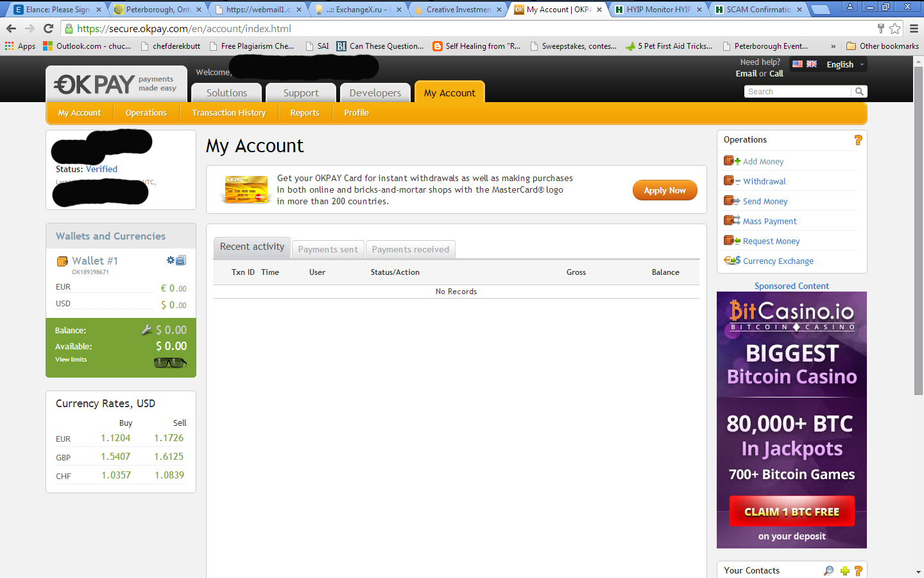The height and width of the screenshot is (578, 924).
Task: Switch to the Payments received tab
Action: coord(411,249)
